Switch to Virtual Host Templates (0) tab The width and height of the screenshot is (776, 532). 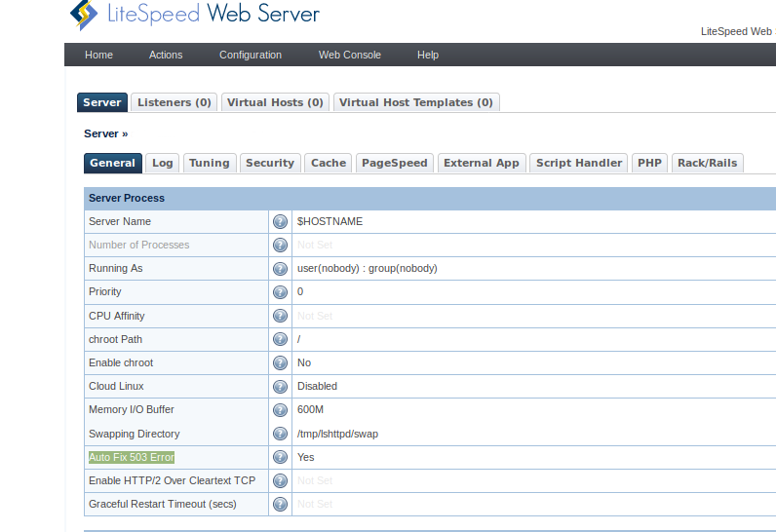416,102
